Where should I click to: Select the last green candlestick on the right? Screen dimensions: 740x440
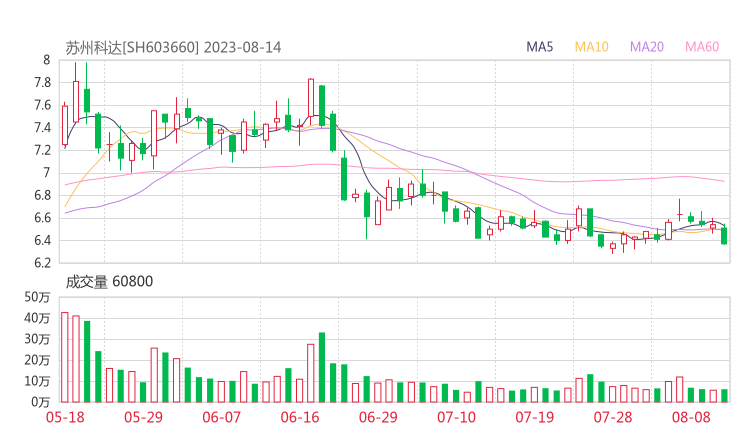(x=724, y=236)
